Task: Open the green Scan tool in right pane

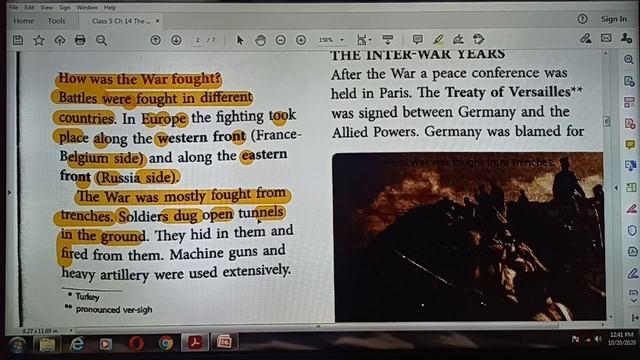Action: coord(631,187)
